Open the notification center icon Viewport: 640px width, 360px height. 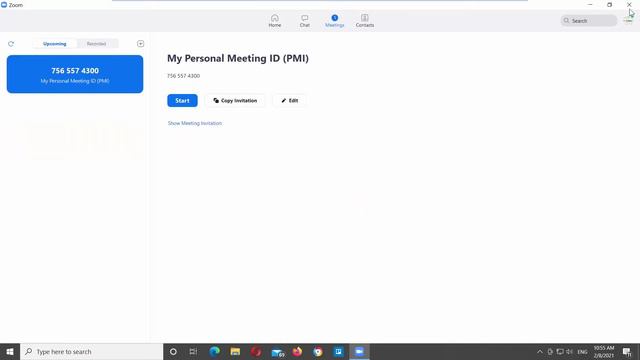[627, 352]
